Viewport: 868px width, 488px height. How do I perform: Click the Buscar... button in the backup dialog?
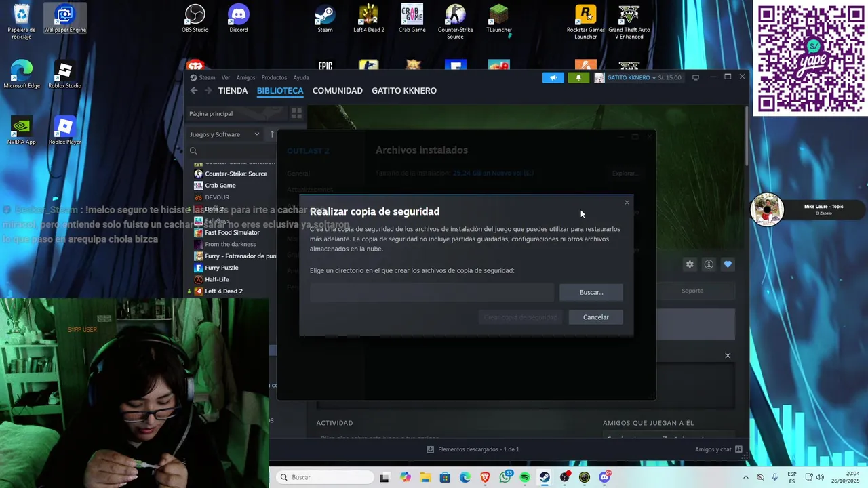tap(591, 292)
